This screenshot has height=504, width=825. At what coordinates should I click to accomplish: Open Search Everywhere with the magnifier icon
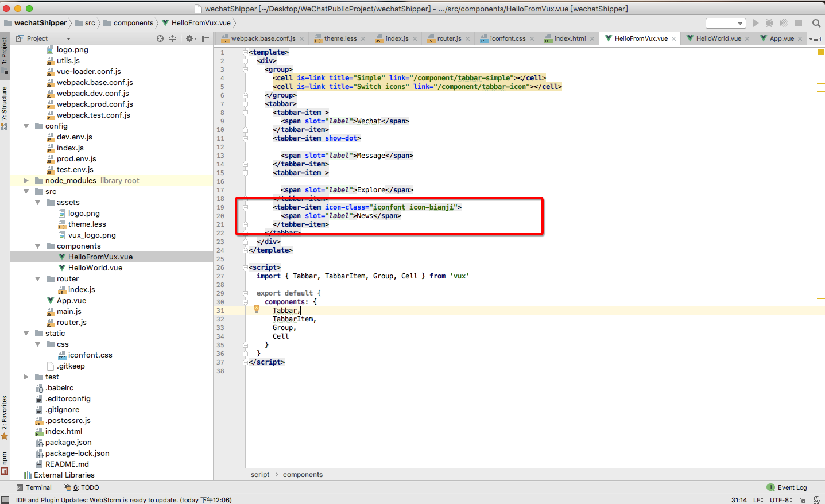tap(816, 23)
